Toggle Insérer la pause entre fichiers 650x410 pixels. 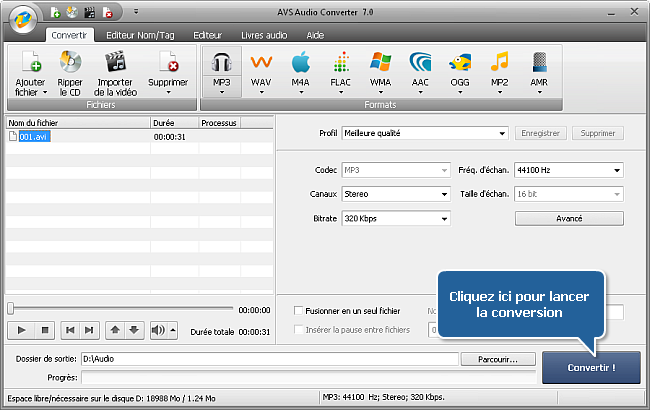(298, 330)
